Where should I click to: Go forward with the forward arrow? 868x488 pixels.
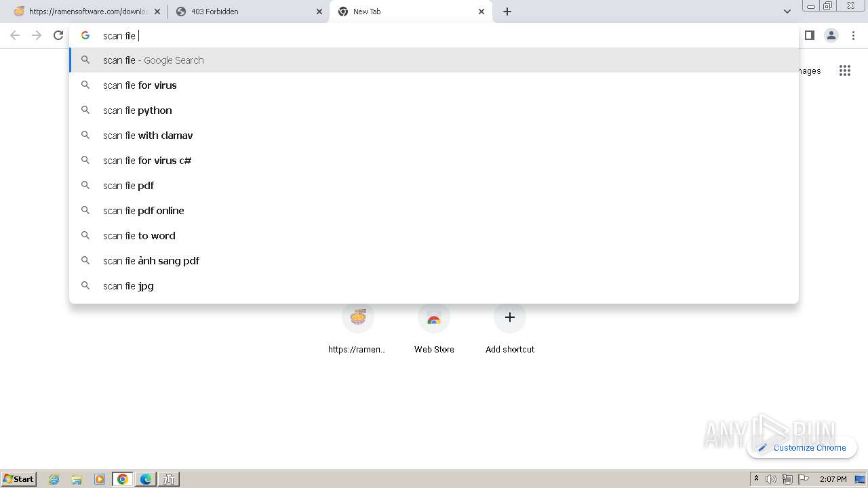pos(37,35)
